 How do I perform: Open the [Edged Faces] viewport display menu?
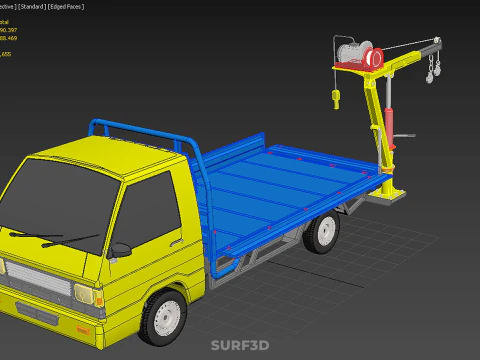pos(66,7)
